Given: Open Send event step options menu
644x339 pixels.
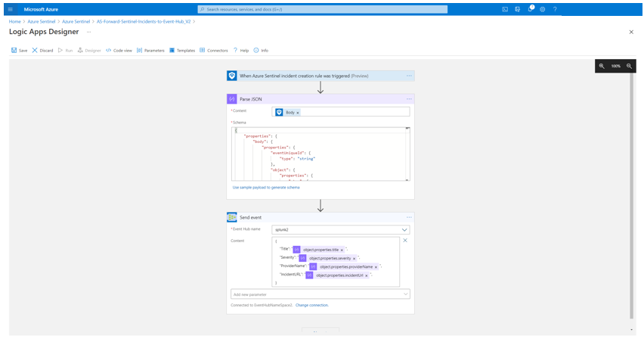Looking at the screenshot, I should 409,217.
